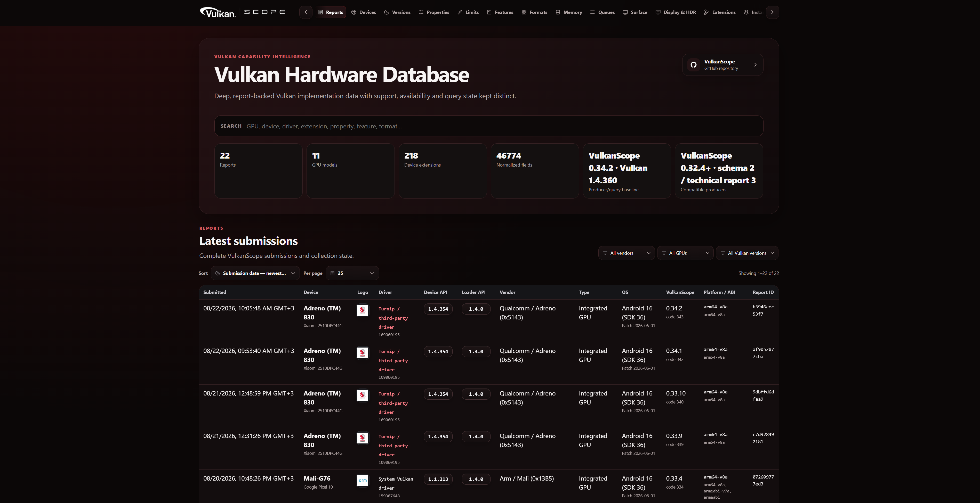
Task: Select the Limits tab
Action: [468, 12]
